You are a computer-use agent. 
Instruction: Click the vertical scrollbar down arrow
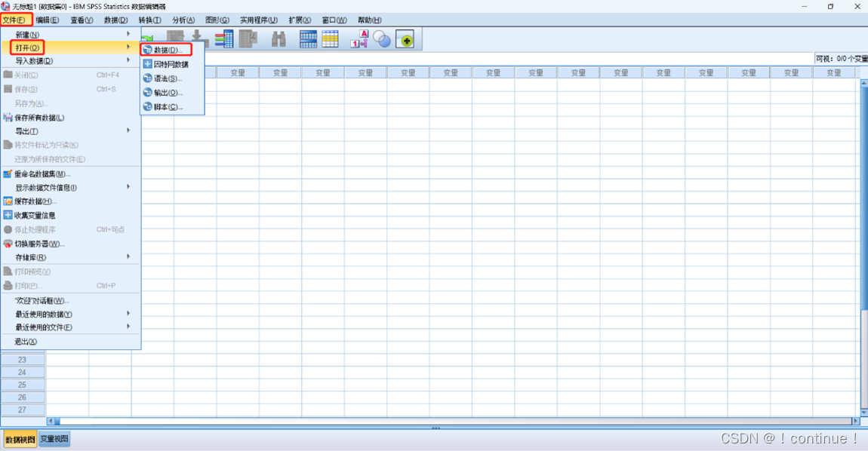[x=864, y=413]
